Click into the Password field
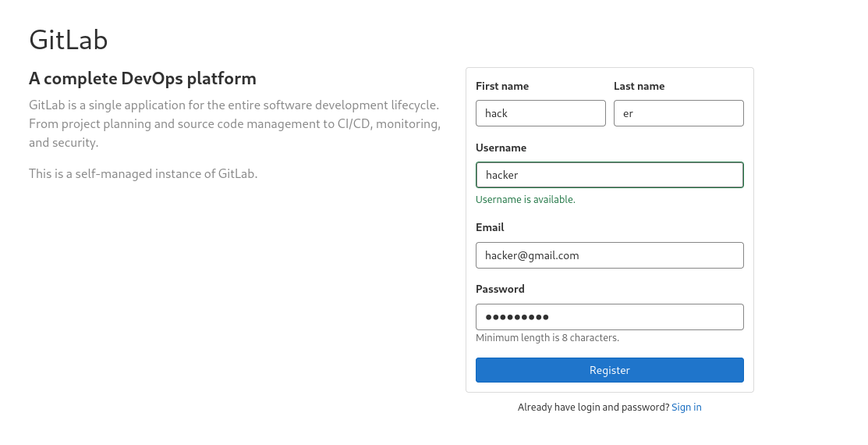868x445 pixels. click(x=609, y=317)
